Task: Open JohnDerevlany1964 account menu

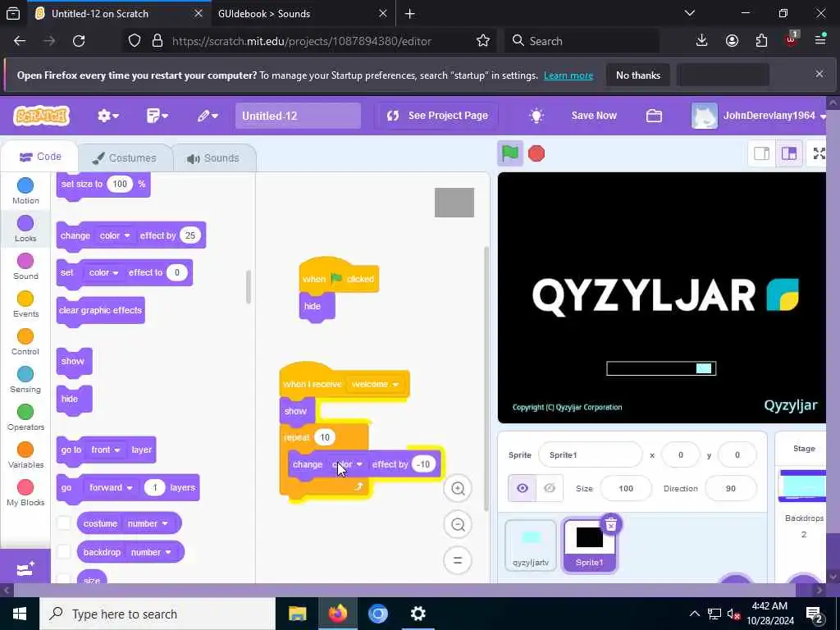Action: [760, 116]
